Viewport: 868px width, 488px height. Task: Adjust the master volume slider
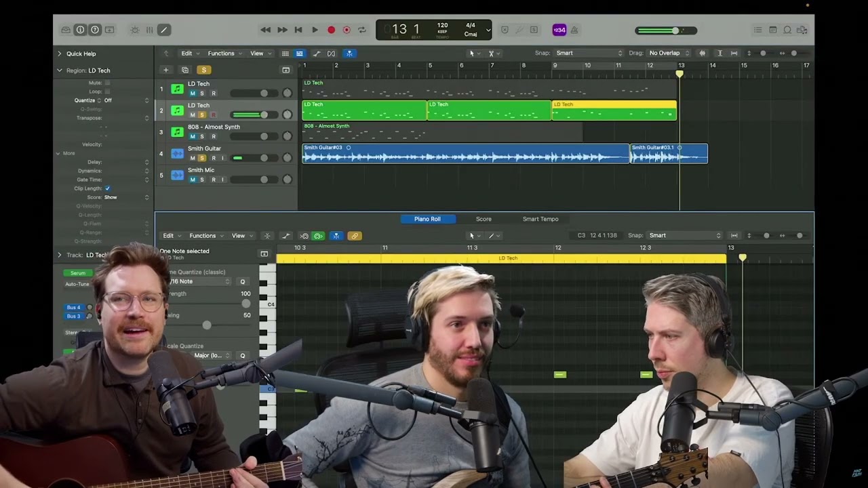tap(666, 30)
